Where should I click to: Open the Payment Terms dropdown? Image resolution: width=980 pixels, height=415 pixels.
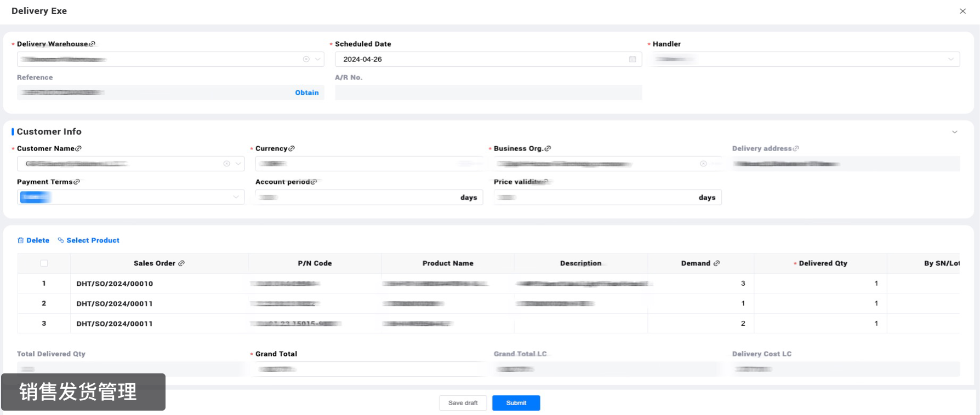click(236, 197)
